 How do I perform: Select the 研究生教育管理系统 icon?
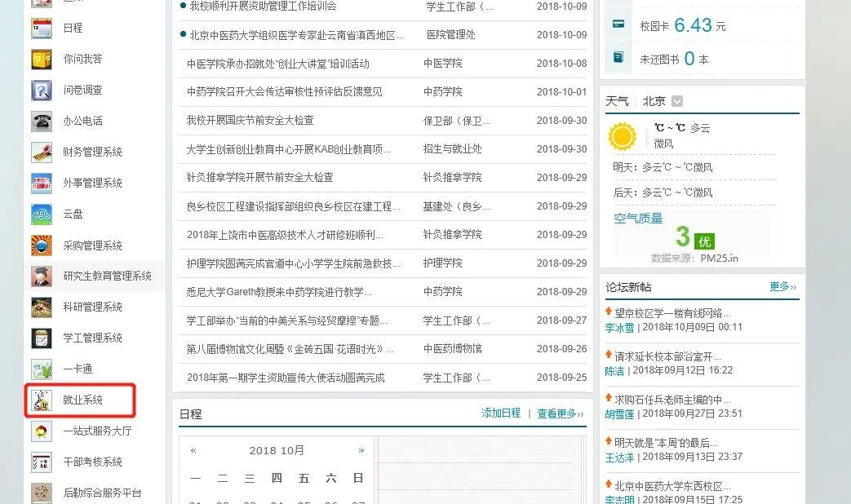(42, 276)
